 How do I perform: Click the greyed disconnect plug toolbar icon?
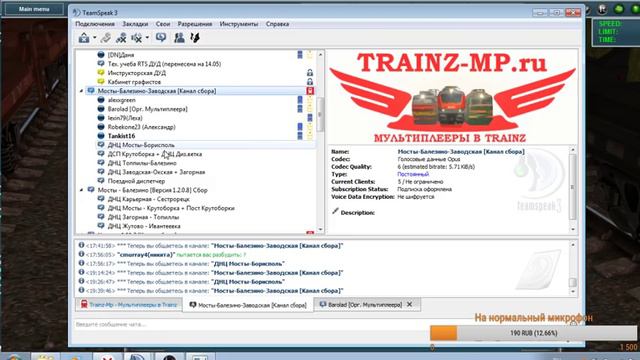coord(106,38)
